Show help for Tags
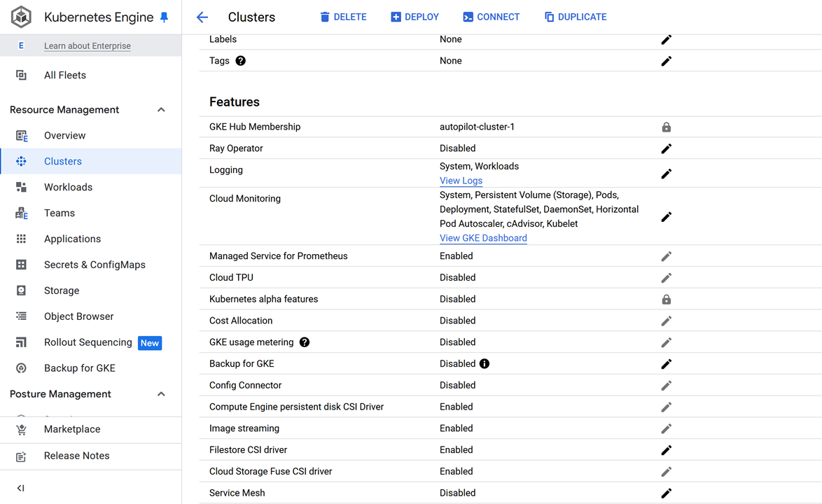The image size is (822, 504). [241, 61]
